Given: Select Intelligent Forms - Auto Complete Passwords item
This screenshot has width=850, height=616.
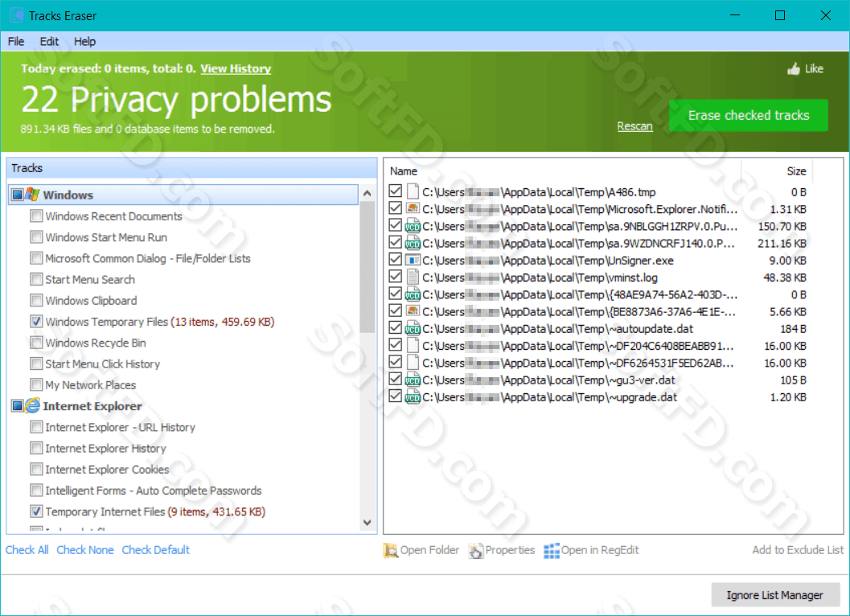Looking at the screenshot, I should [154, 491].
